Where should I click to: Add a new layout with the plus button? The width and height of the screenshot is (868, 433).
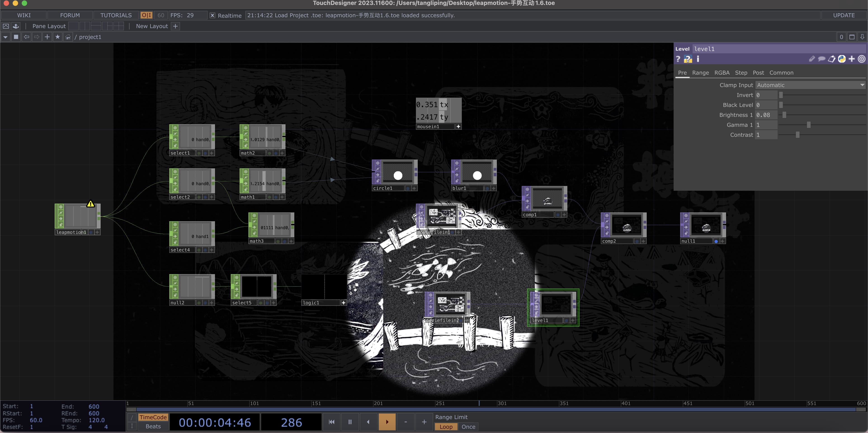pos(175,26)
